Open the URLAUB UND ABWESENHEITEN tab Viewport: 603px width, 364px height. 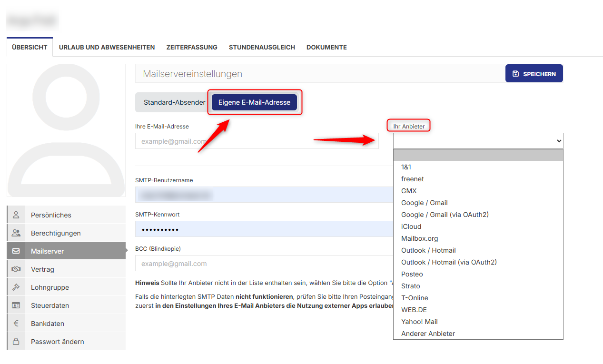(107, 47)
